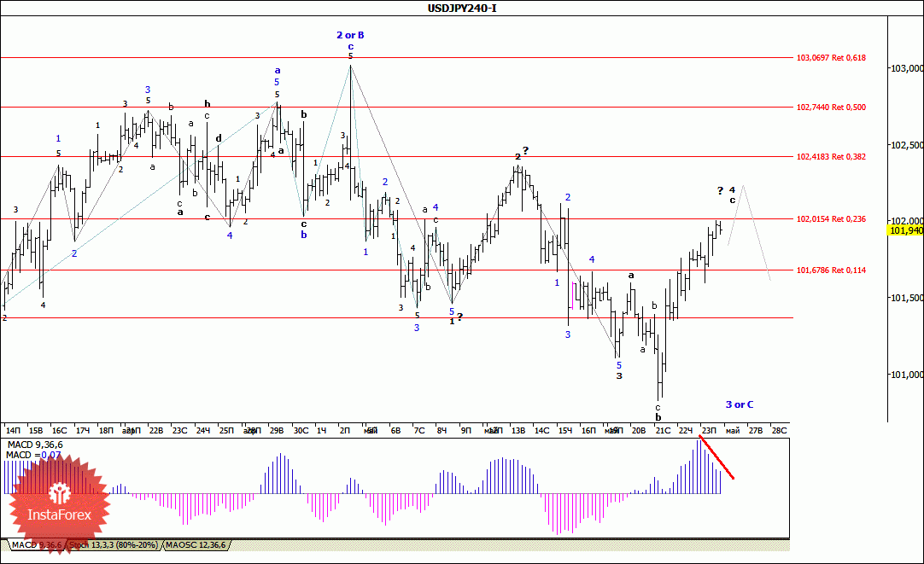The height and width of the screenshot is (564, 924).
Task: Select the '2 or B' wave label
Action: point(350,35)
